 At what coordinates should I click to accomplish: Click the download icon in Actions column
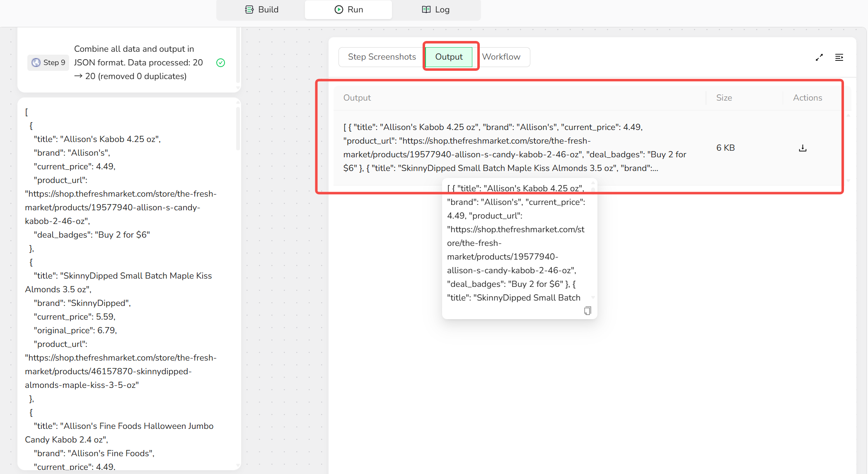803,148
